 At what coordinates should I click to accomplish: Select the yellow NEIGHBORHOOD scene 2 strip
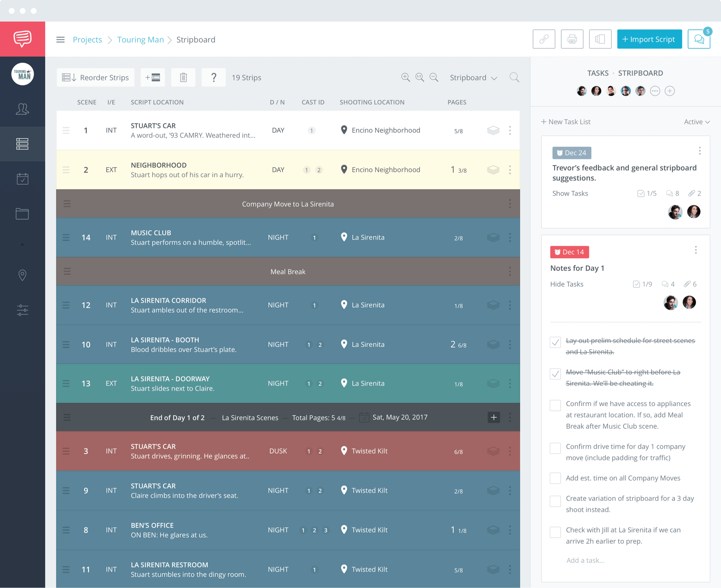point(288,170)
